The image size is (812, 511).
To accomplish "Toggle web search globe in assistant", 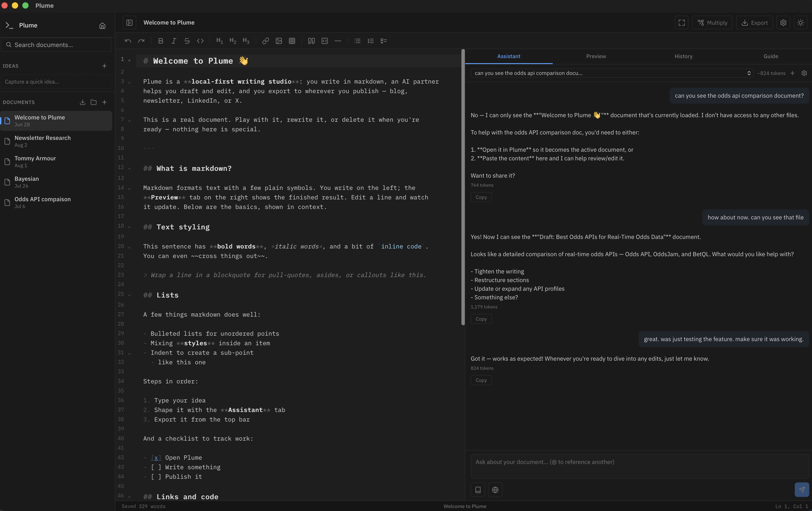I will point(495,490).
